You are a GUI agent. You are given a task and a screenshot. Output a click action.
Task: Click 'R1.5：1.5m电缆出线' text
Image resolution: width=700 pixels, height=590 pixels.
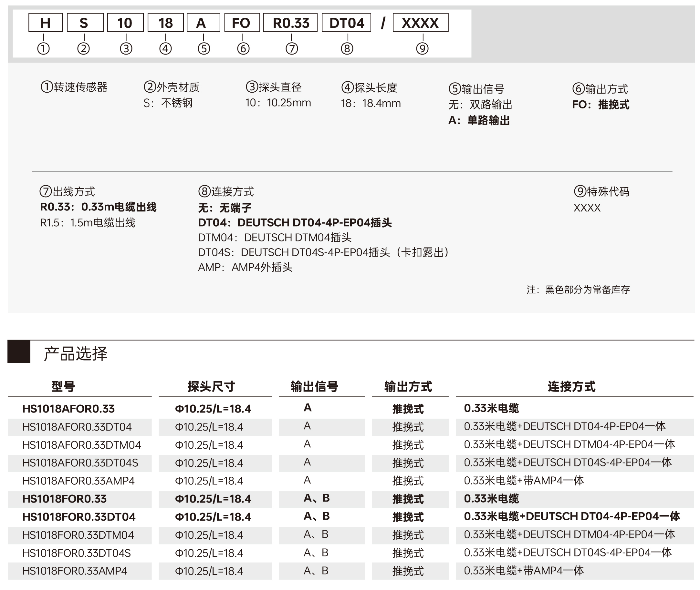[x=88, y=223]
